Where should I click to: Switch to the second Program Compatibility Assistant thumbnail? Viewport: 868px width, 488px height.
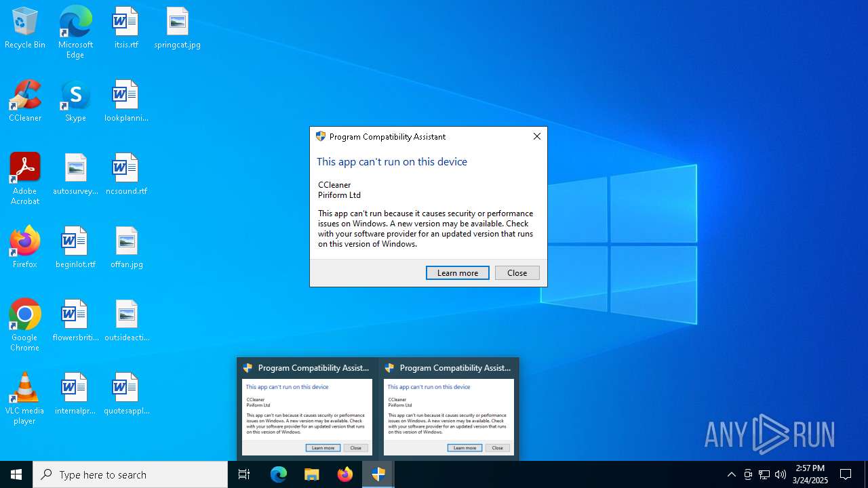pyautogui.click(x=449, y=409)
